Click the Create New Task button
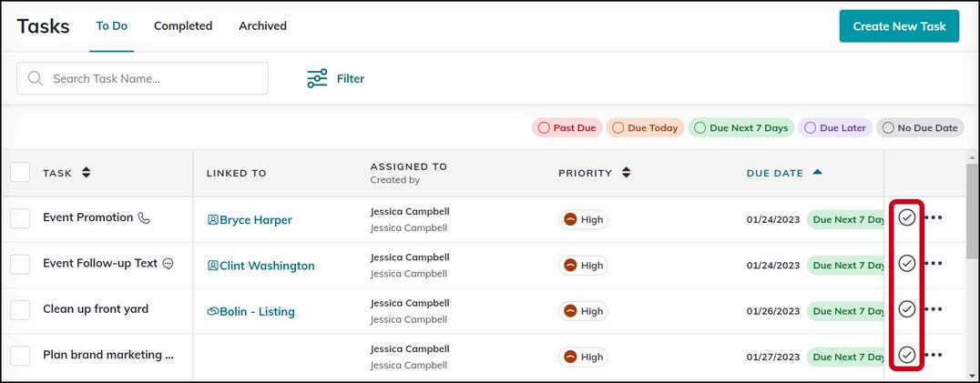Viewport: 980px width, 383px height. point(899,26)
